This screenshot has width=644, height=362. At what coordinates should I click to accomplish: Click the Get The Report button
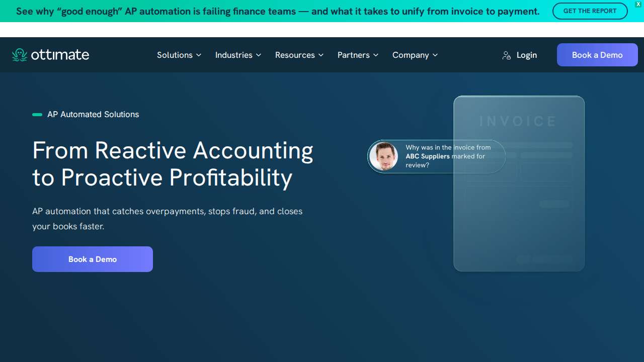click(x=590, y=11)
